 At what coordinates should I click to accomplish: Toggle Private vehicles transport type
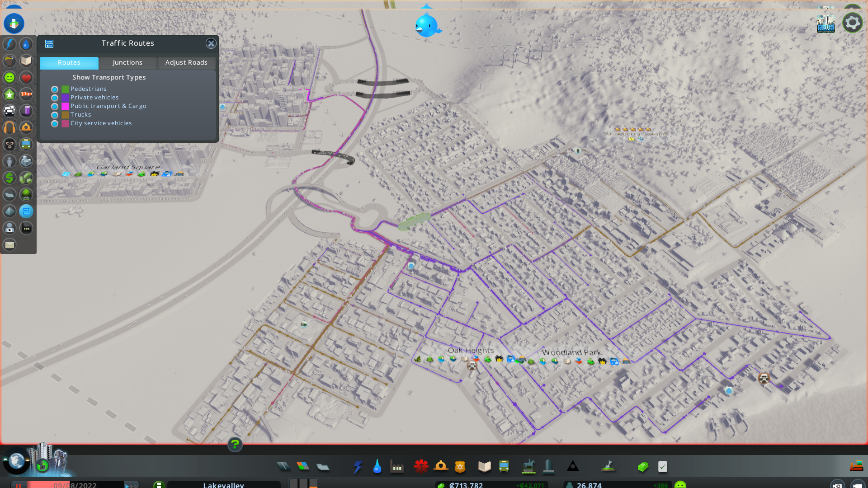point(55,98)
